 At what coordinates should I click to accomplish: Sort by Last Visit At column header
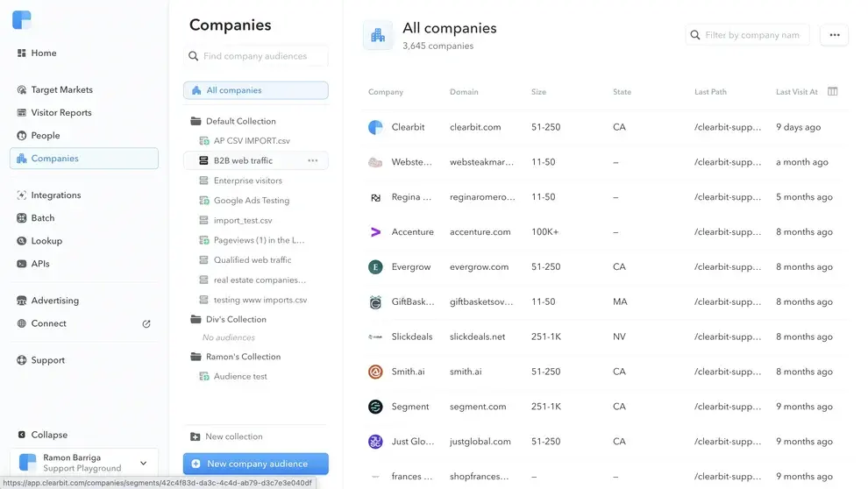pyautogui.click(x=796, y=92)
